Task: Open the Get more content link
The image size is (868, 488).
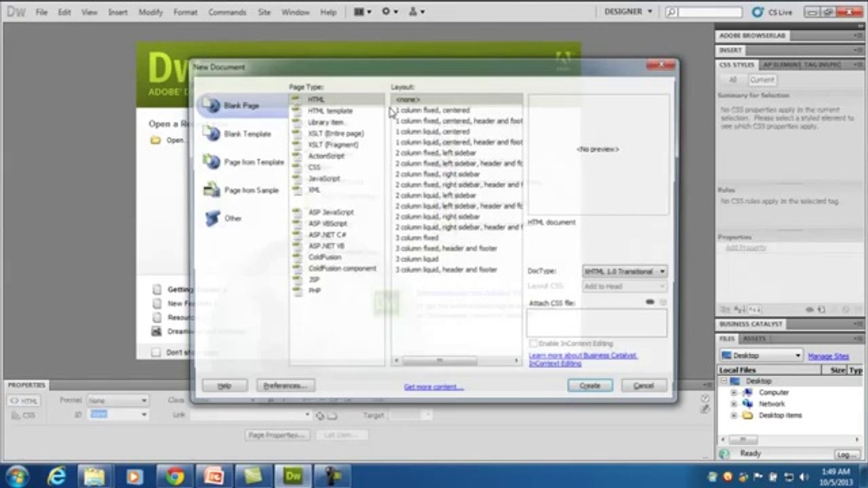Action: (x=433, y=387)
